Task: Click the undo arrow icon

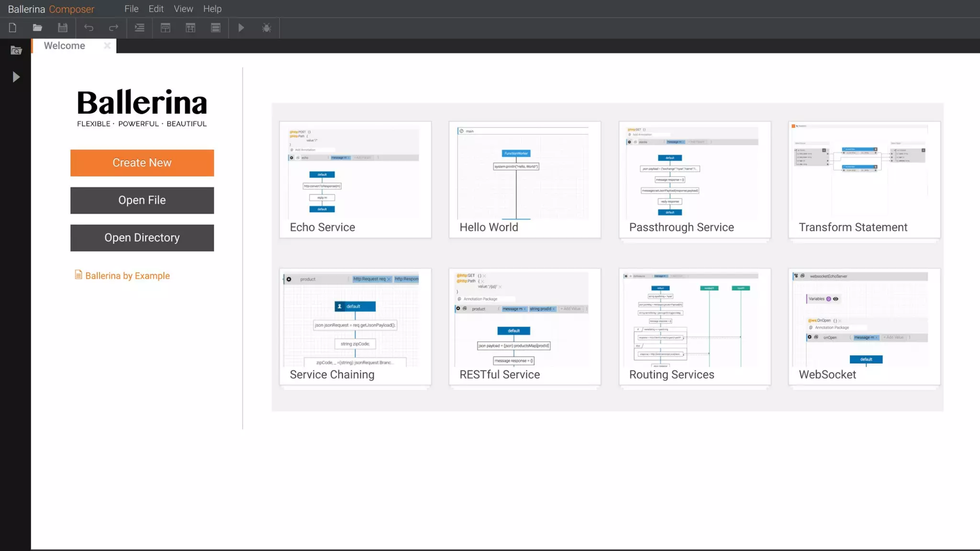Action: pyautogui.click(x=89, y=28)
